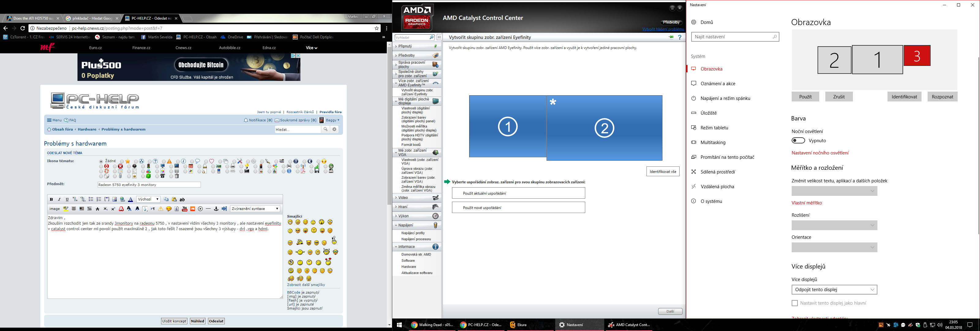
Task: Apply strikethrough text BBCode
Action: (97, 209)
